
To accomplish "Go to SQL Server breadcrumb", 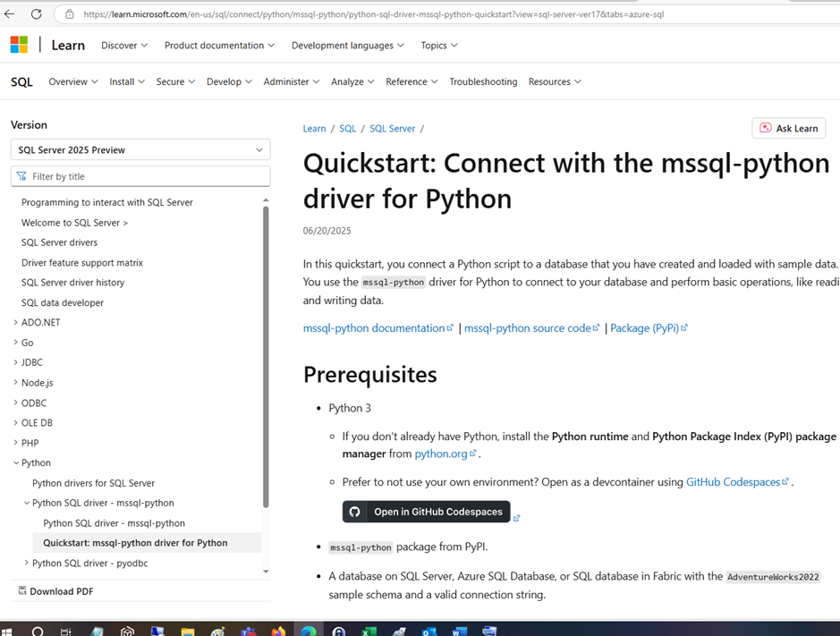I will click(x=392, y=129).
